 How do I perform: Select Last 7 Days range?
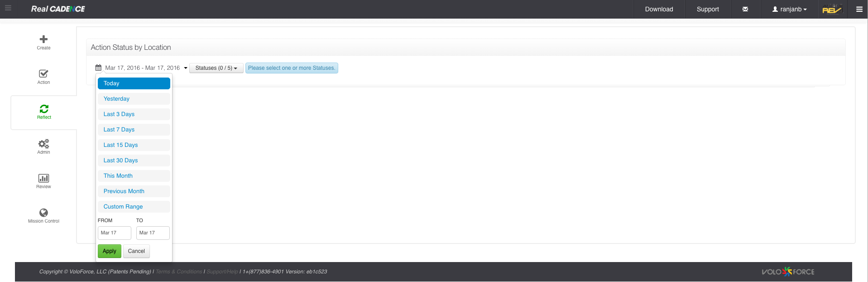coord(134,130)
